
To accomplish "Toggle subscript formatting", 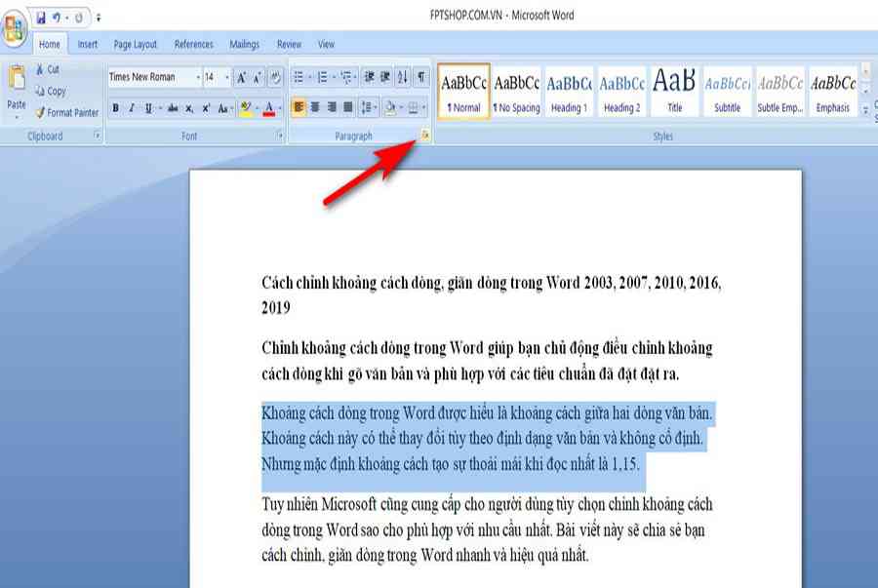I will (x=189, y=108).
